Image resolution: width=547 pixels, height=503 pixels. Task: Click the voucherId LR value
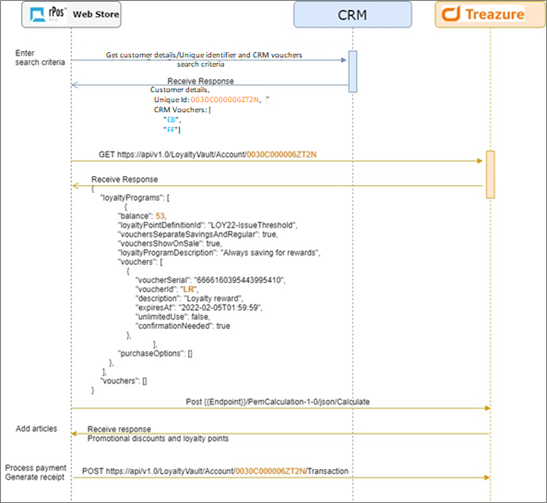(188, 289)
